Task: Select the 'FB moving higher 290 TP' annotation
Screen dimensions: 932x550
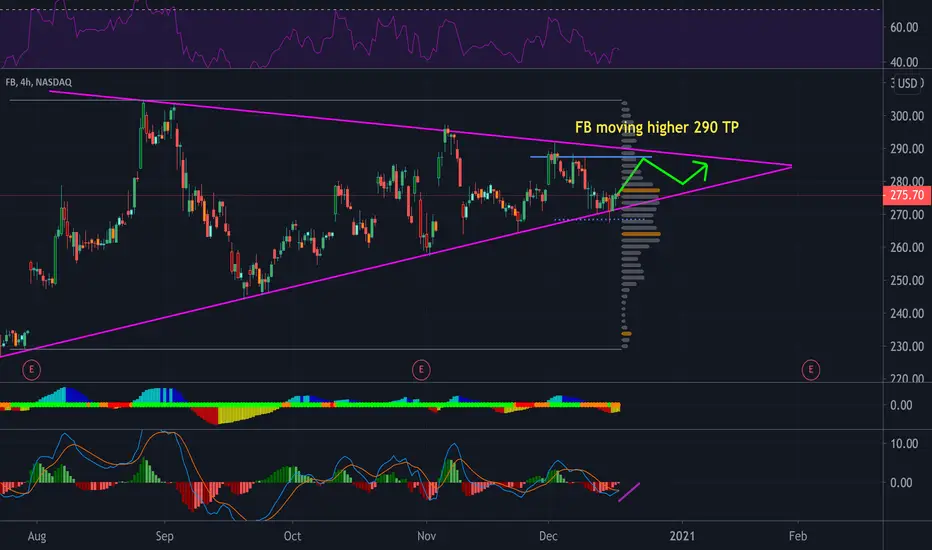Action: [x=657, y=127]
